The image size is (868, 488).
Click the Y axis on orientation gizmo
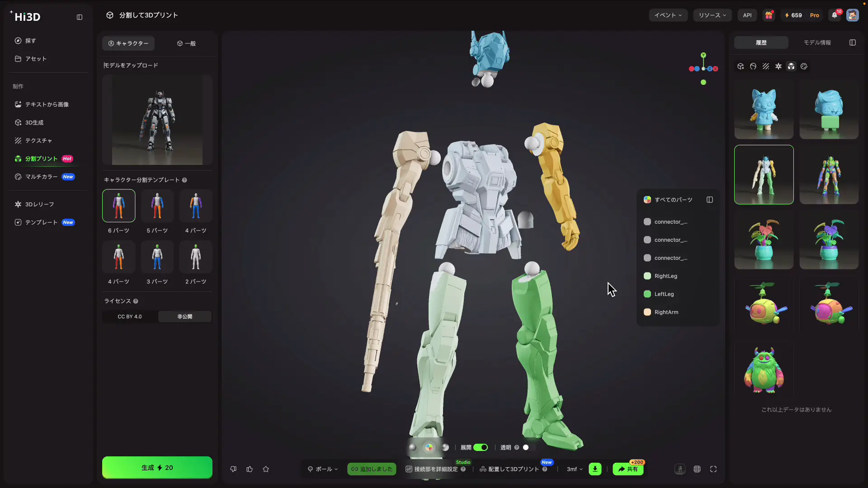pyautogui.click(x=703, y=55)
